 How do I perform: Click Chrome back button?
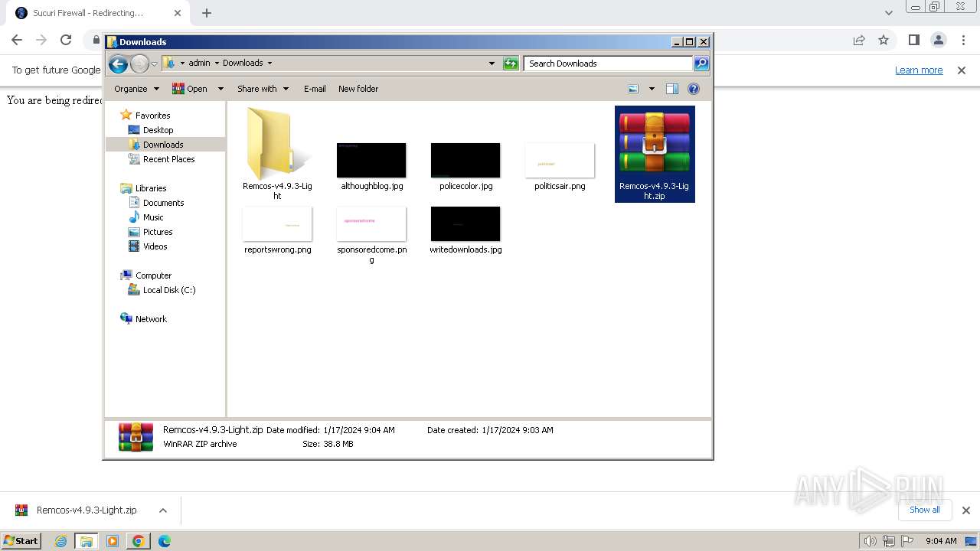coord(17,40)
